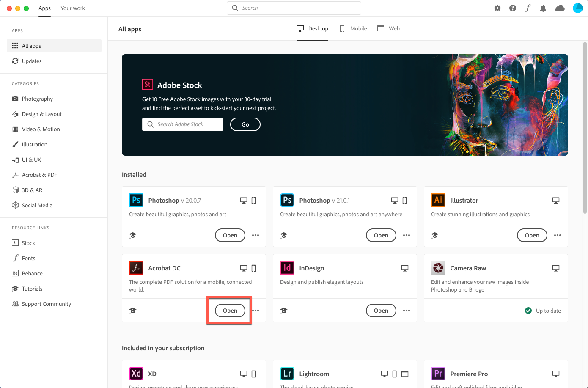Click the vertical scrollbar of the apps list
588x388 pixels.
tap(585, 127)
